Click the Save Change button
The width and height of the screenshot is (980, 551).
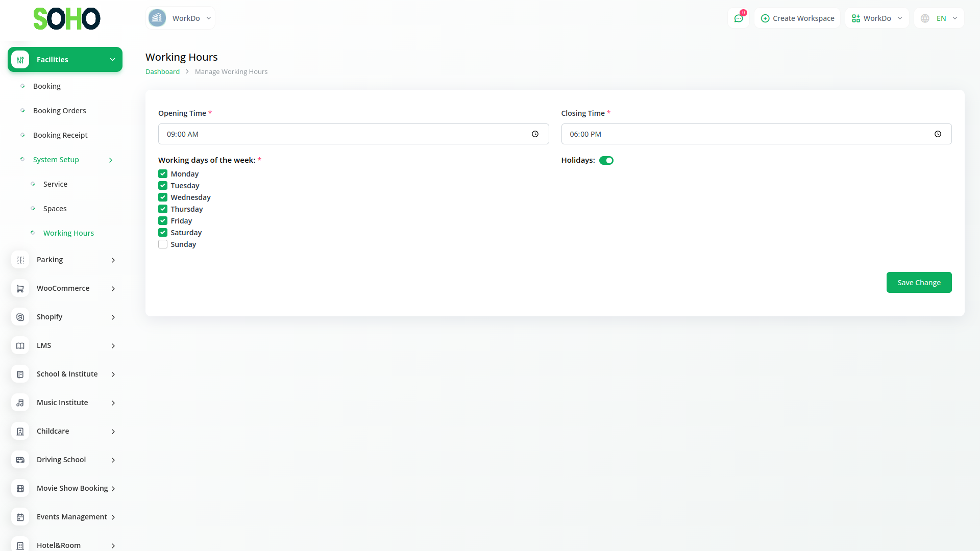click(918, 283)
